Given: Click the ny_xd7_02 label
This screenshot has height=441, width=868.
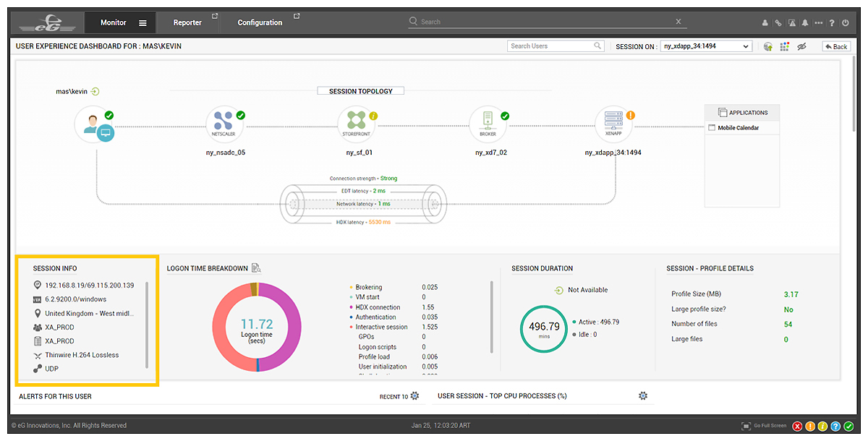Looking at the screenshot, I should pos(491,153).
